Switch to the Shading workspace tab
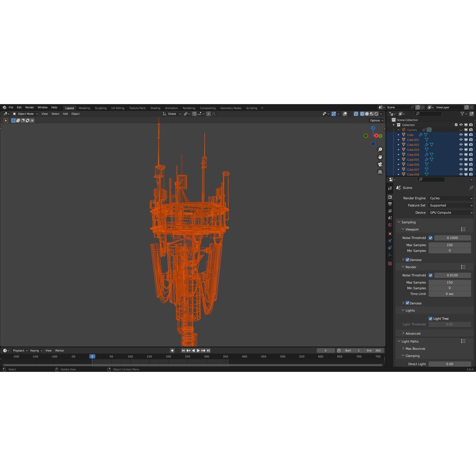This screenshot has height=476, width=476. 155,108
